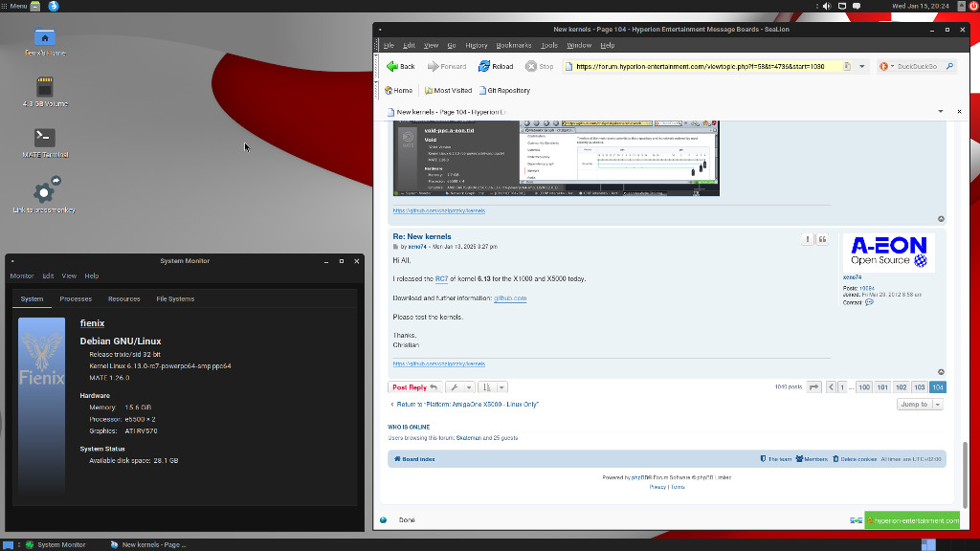The image size is (980, 551).
Task: Open the address bar history dropdown
Action: (862, 66)
